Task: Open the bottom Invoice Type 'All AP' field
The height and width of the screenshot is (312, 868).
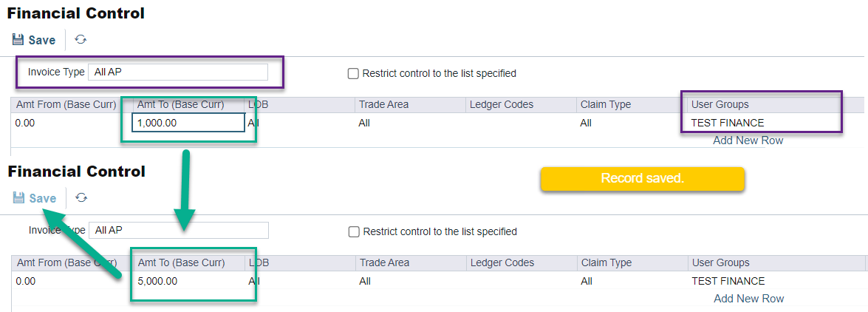Action: pos(178,231)
